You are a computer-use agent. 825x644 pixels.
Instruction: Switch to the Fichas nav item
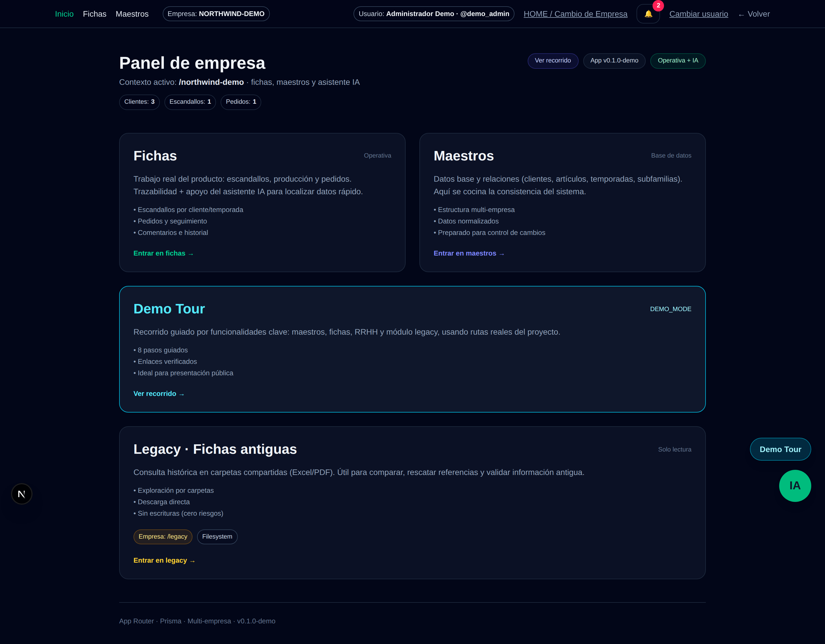point(95,14)
